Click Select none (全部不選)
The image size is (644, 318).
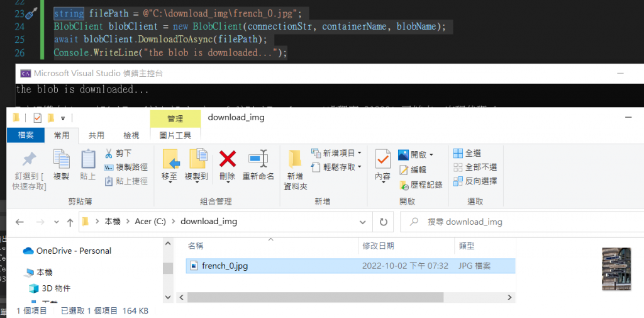pyautogui.click(x=475, y=167)
